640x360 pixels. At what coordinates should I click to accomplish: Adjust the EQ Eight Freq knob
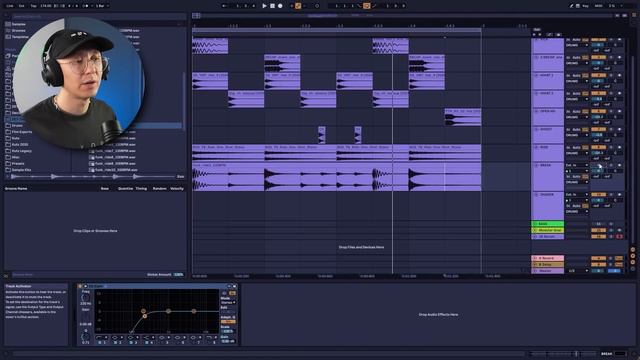point(85,298)
